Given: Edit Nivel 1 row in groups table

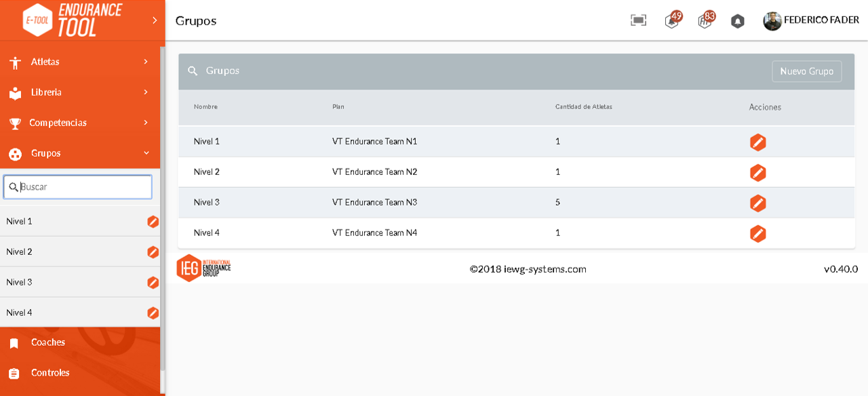Looking at the screenshot, I should 758,142.
